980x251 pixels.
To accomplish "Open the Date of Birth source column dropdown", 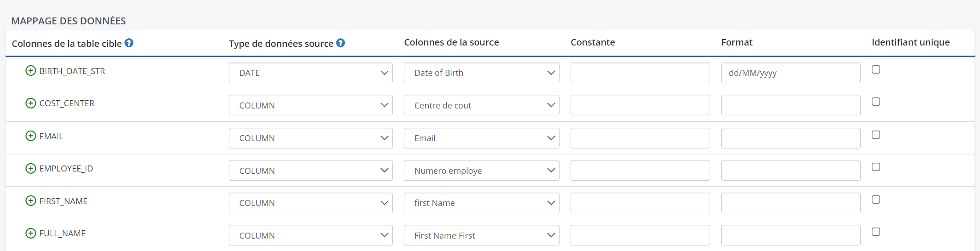I will pos(481,73).
